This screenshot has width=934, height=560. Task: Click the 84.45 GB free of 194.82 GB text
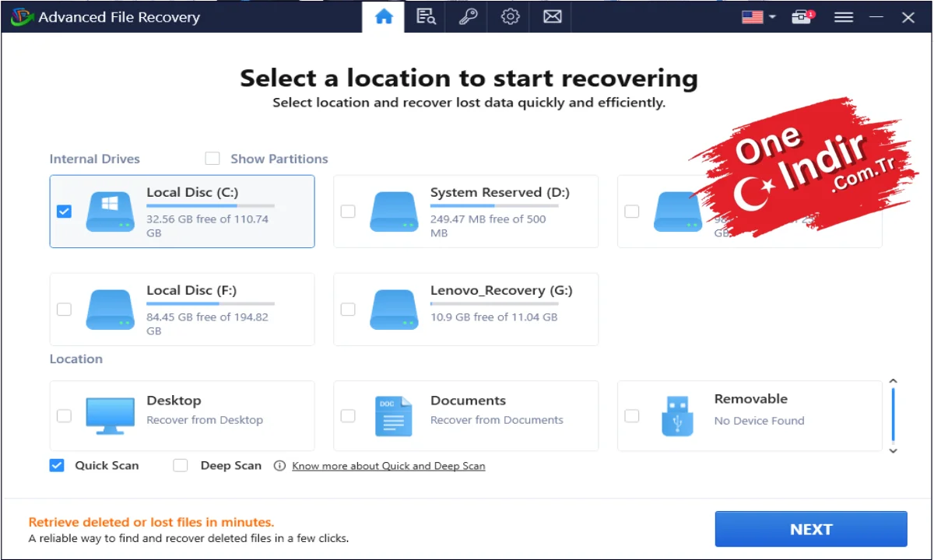point(207,324)
